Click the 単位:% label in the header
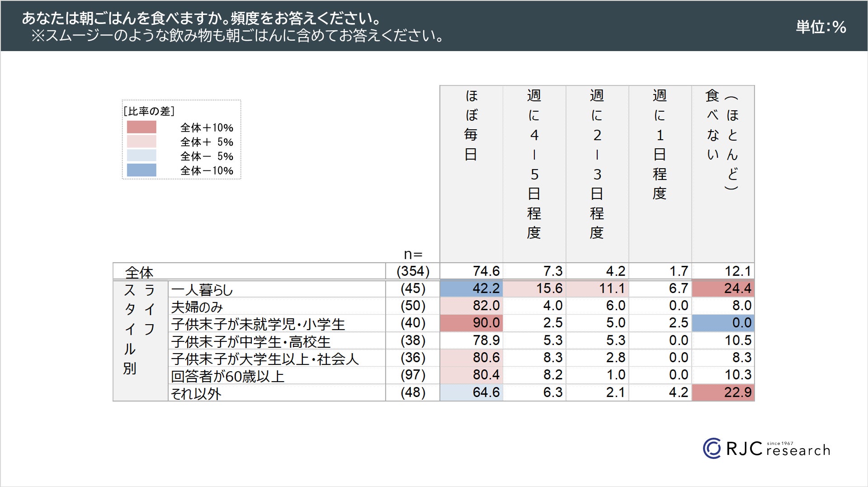Viewport: 868px width, 487px height. coord(821,27)
